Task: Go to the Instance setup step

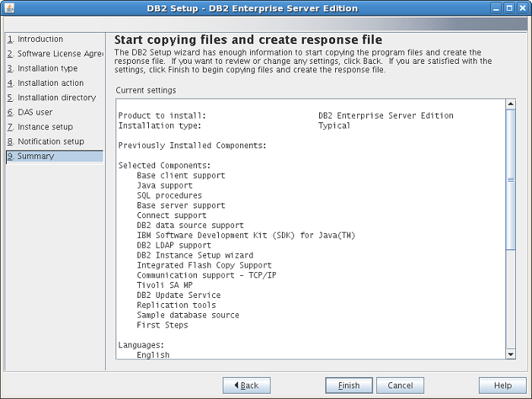Action: click(40, 127)
